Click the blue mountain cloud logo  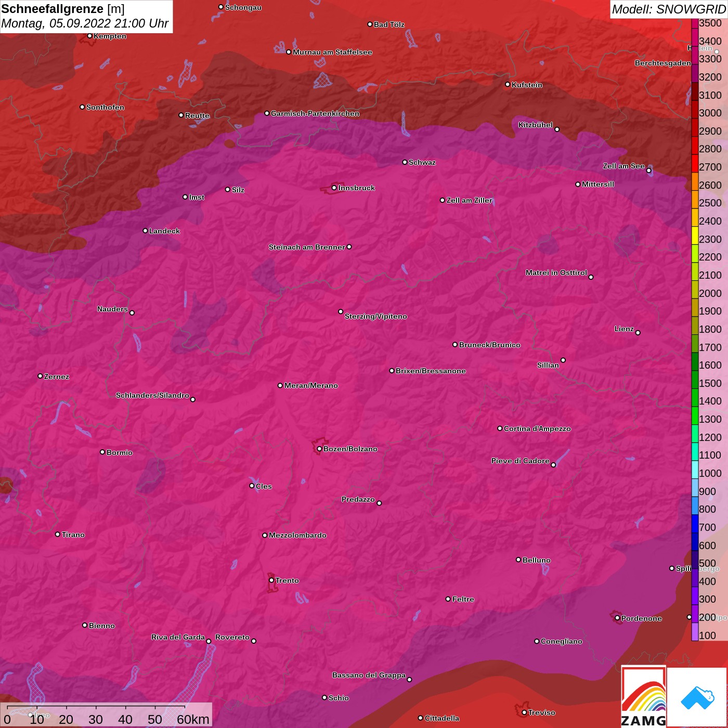[x=697, y=698]
